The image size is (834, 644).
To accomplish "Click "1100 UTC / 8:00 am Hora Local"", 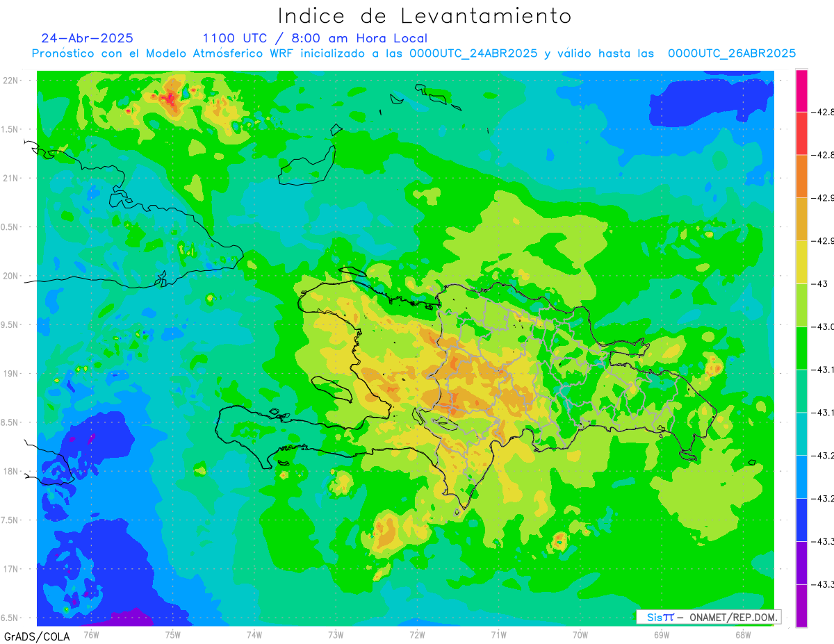I will [315, 38].
